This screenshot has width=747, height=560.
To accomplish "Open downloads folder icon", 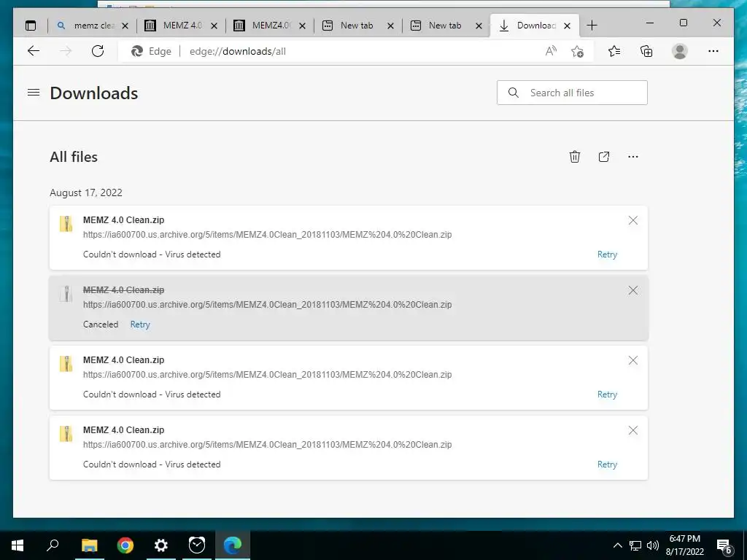I will point(603,157).
